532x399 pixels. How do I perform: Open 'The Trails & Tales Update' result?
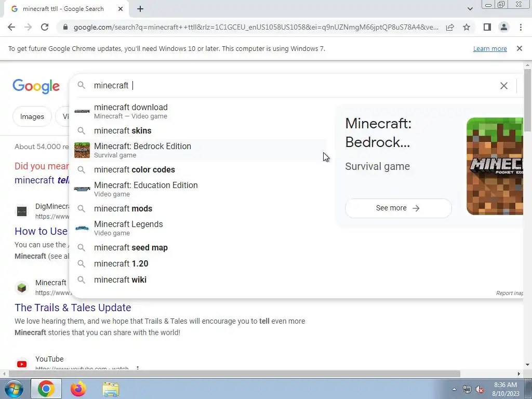73,308
